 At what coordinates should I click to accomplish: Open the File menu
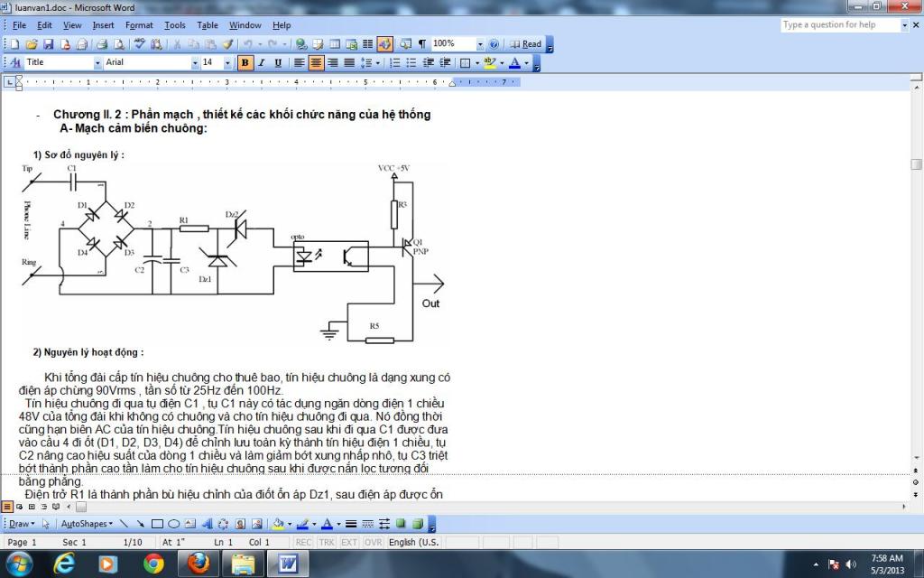(20, 25)
